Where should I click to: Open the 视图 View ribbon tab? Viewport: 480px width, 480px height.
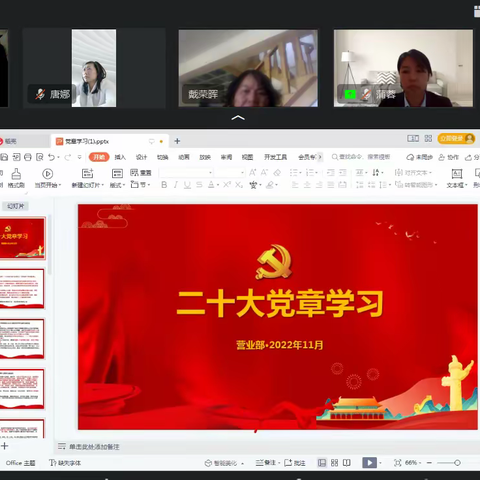tap(247, 157)
